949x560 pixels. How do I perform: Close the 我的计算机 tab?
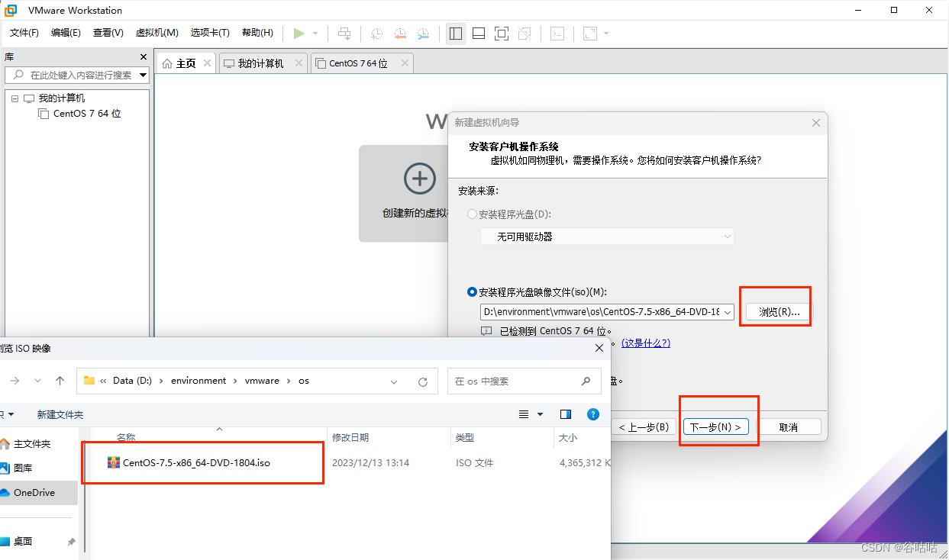299,63
